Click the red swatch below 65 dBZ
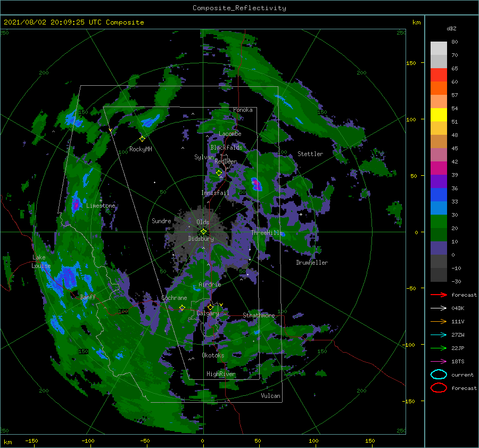 point(439,75)
